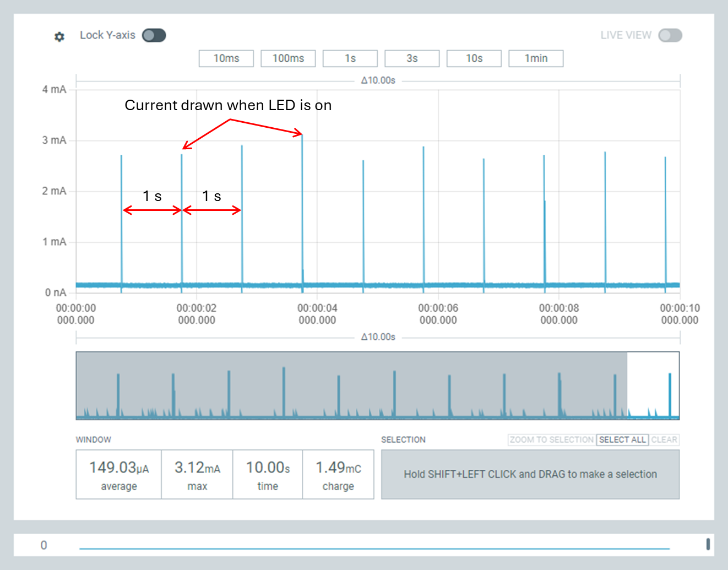
Task: Toggle the Lock Y-axis switch
Action: click(x=154, y=35)
